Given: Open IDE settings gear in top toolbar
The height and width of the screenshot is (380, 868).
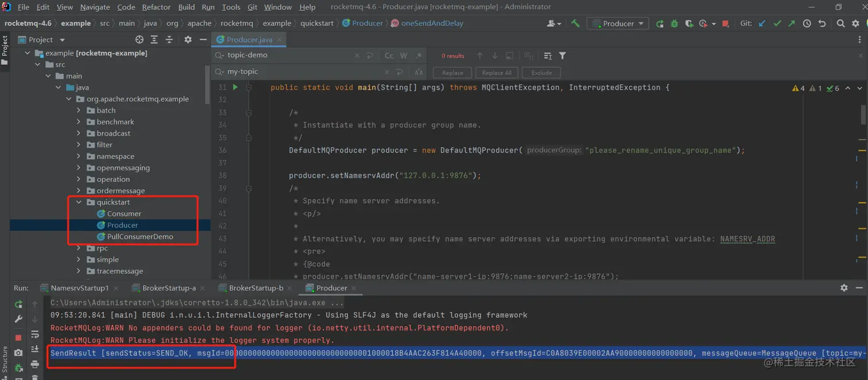Looking at the screenshot, I should (x=856, y=24).
